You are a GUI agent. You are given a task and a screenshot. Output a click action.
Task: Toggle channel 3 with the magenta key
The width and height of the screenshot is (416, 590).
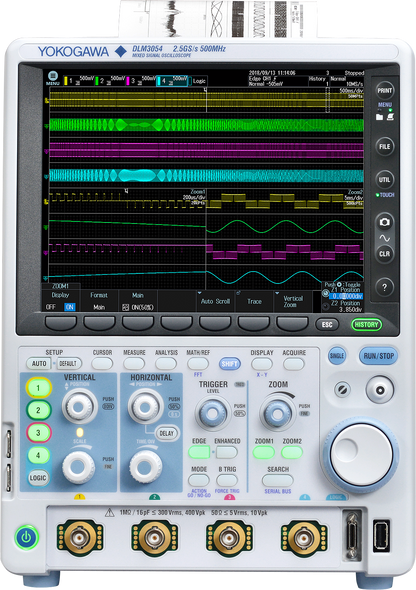click(38, 433)
